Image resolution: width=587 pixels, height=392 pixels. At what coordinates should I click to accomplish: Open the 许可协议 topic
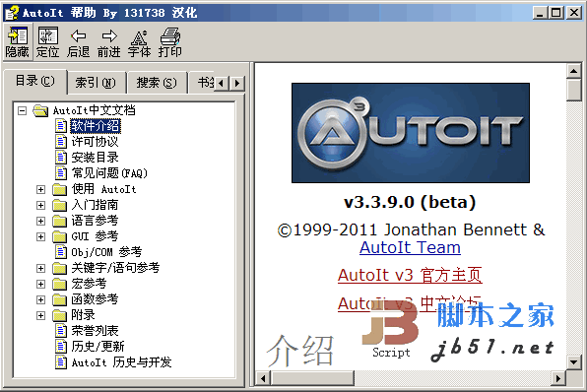pyautogui.click(x=95, y=142)
